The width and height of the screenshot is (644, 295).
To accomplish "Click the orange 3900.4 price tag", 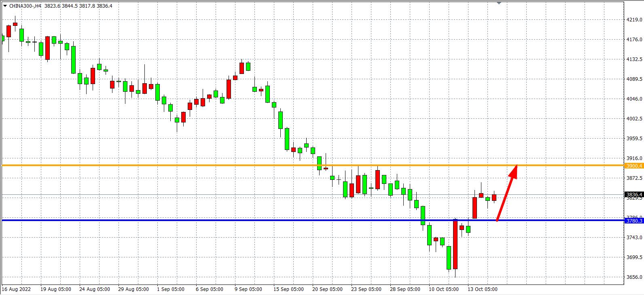I will pos(633,166).
